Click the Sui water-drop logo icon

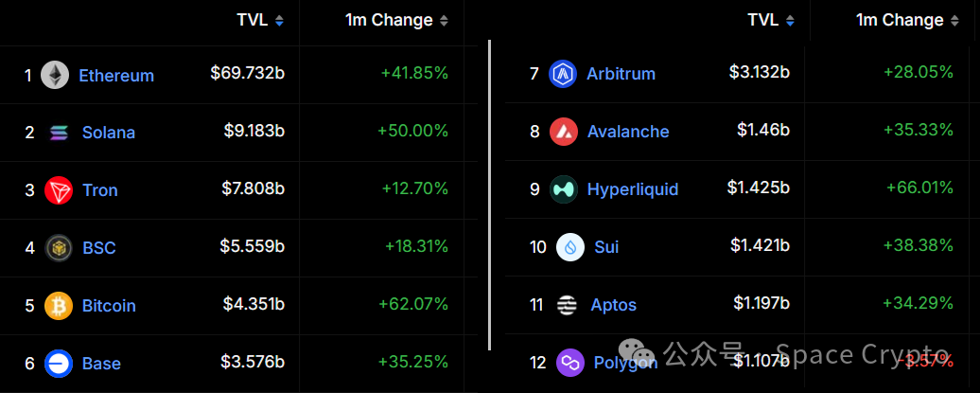click(x=570, y=246)
